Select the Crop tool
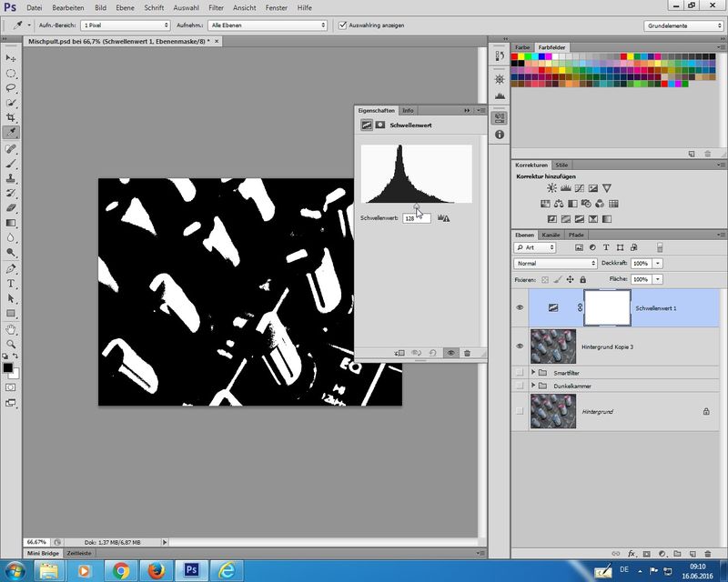Viewport: 728px width, 582px height. [x=11, y=118]
